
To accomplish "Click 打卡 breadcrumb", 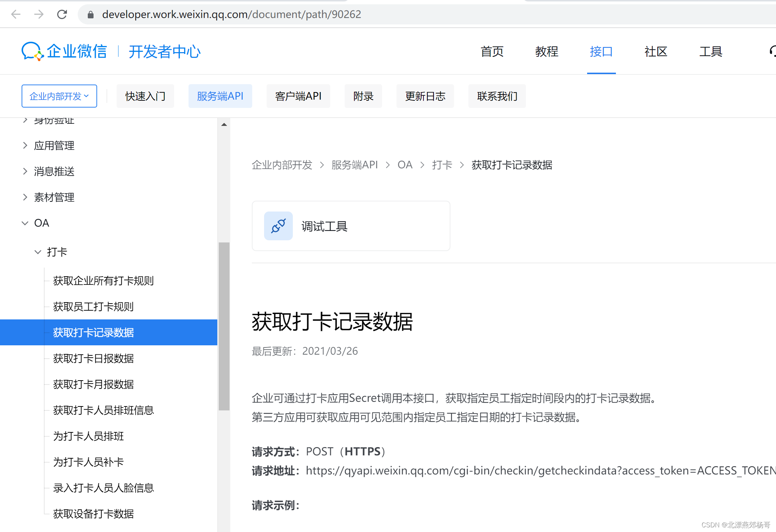I will [442, 165].
